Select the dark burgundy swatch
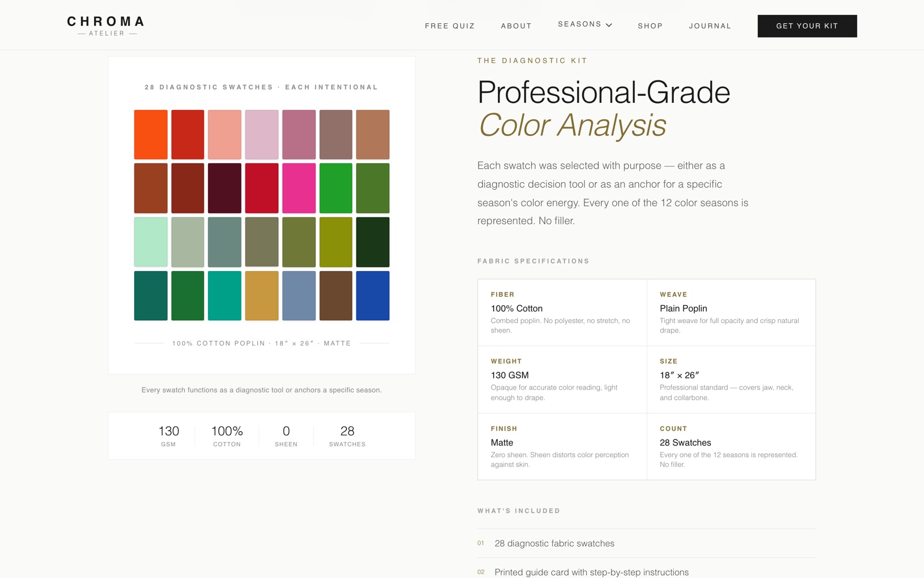This screenshot has width=924, height=578. pyautogui.click(x=225, y=188)
